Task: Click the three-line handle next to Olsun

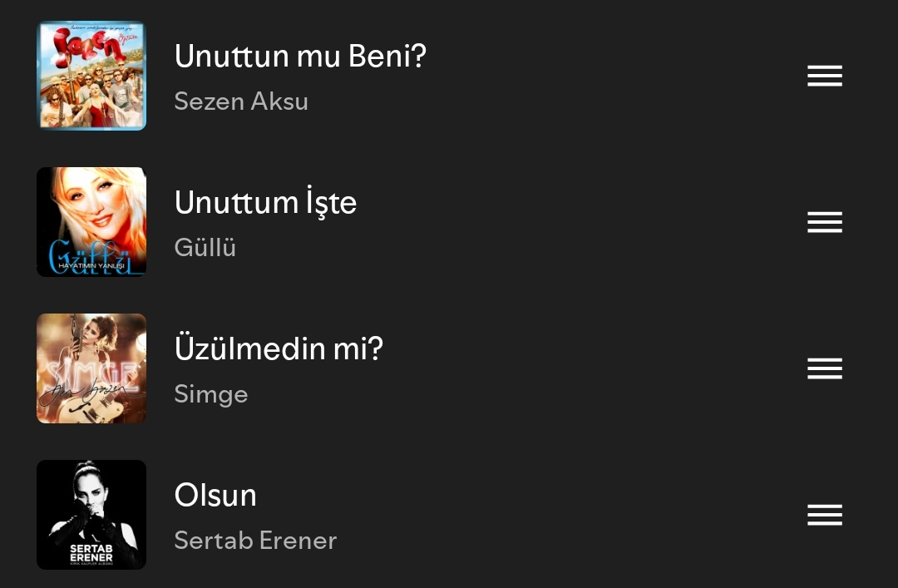Action: pos(824,515)
